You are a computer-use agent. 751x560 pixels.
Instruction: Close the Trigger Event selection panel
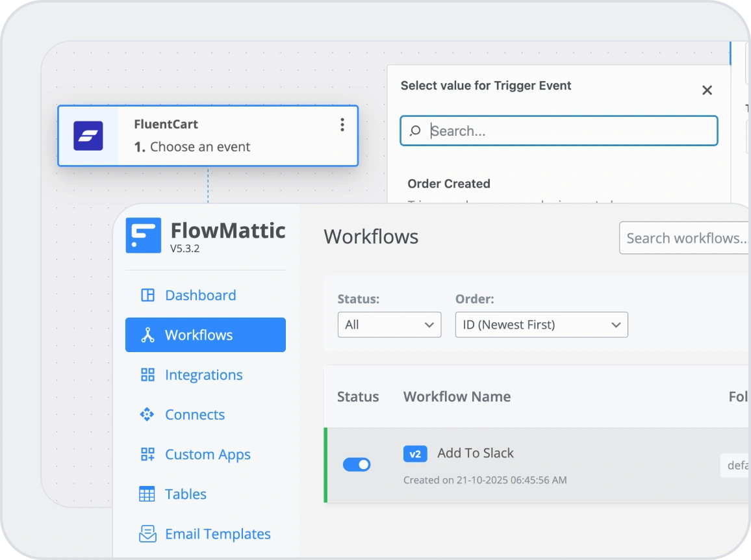(707, 90)
